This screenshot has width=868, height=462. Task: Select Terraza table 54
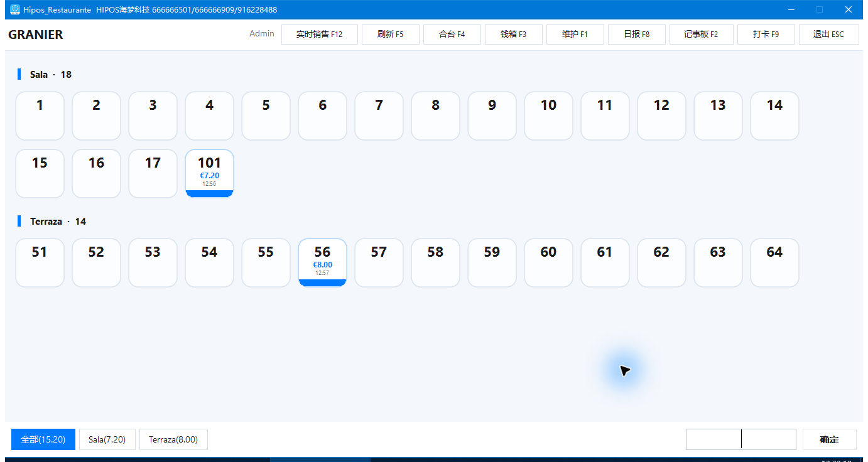(x=210, y=263)
